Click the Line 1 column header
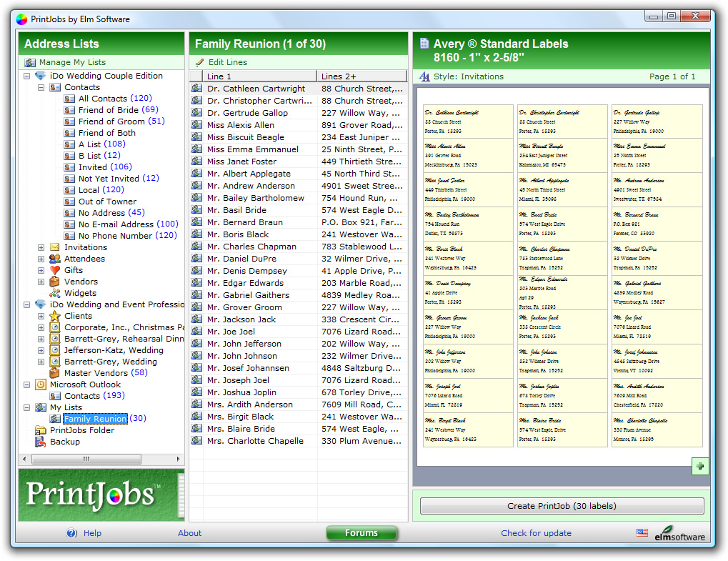 [259, 76]
